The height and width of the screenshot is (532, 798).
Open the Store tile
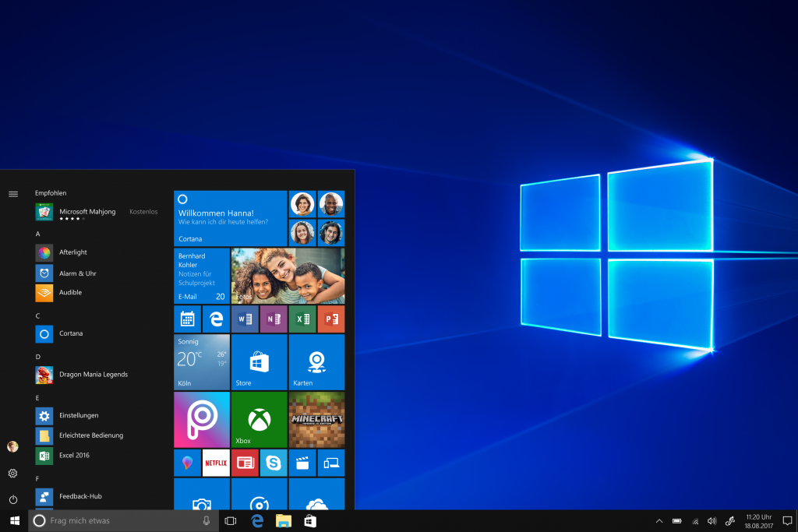(x=259, y=362)
